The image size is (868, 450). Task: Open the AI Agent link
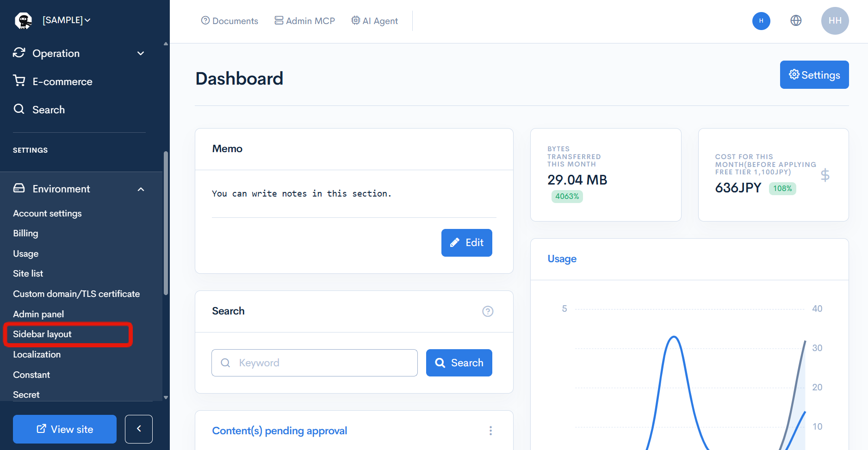point(374,21)
